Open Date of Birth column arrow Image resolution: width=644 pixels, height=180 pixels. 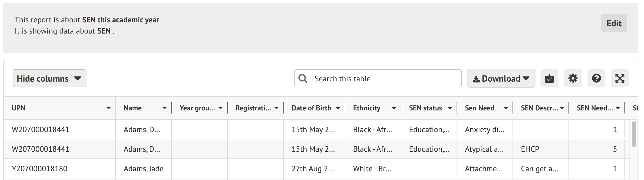pos(338,108)
